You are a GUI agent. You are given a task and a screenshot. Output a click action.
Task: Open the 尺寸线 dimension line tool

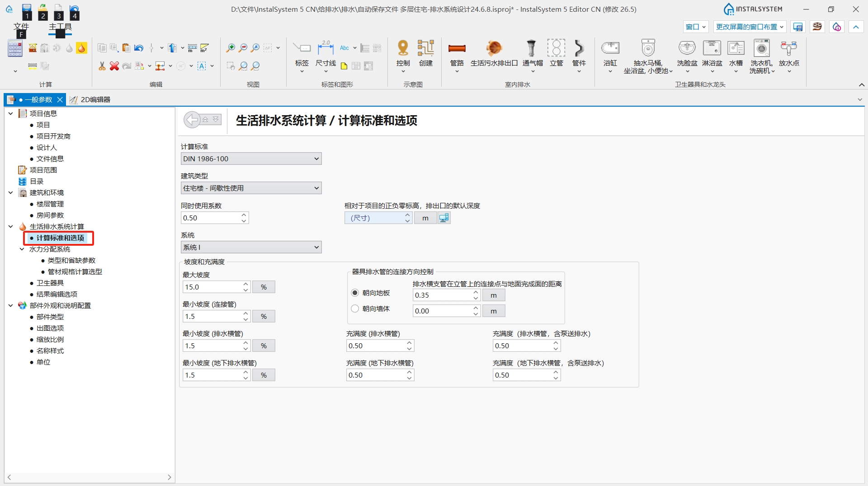coord(325,56)
